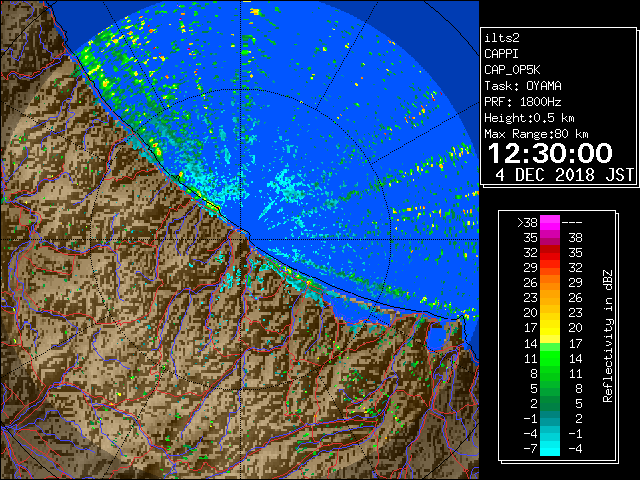
Task: Click the 'Reflectivity in dBZ' legend title
Action: [608, 336]
